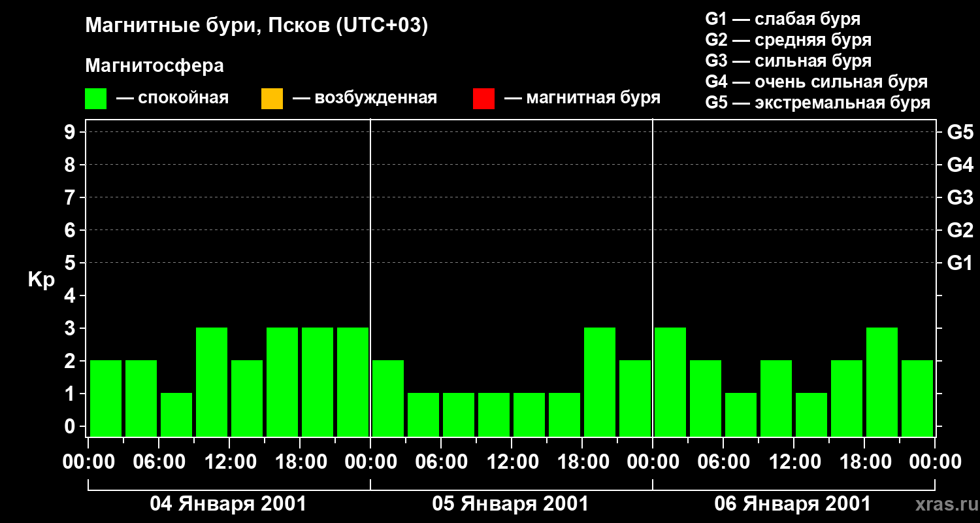
Task: Click the 'G3' label on the right axis
Action: 960,198
